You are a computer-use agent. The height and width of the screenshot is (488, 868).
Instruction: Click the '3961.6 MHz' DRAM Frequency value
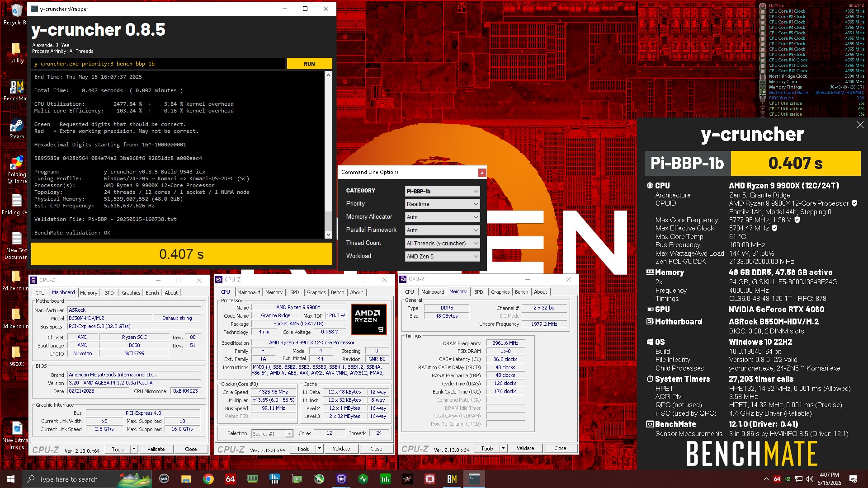505,343
